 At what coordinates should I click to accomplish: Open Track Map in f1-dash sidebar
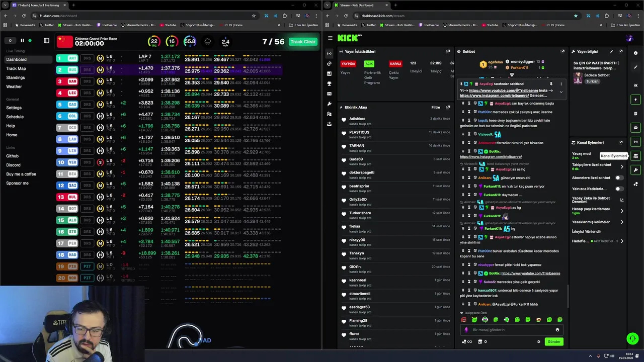pos(16,68)
